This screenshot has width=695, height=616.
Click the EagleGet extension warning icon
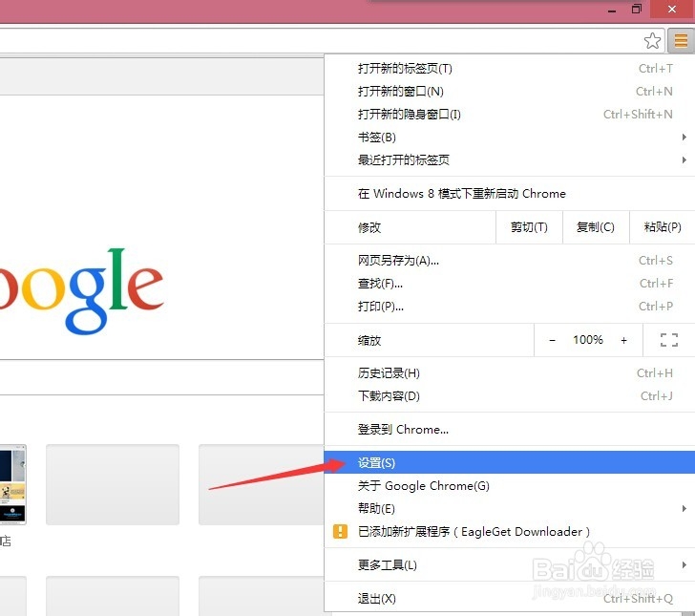tap(340, 531)
